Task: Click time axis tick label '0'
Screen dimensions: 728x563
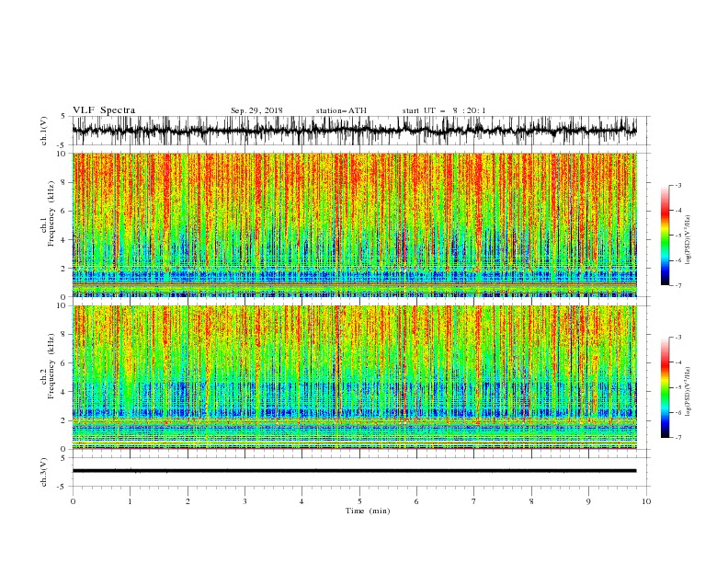Action: pyautogui.click(x=73, y=501)
